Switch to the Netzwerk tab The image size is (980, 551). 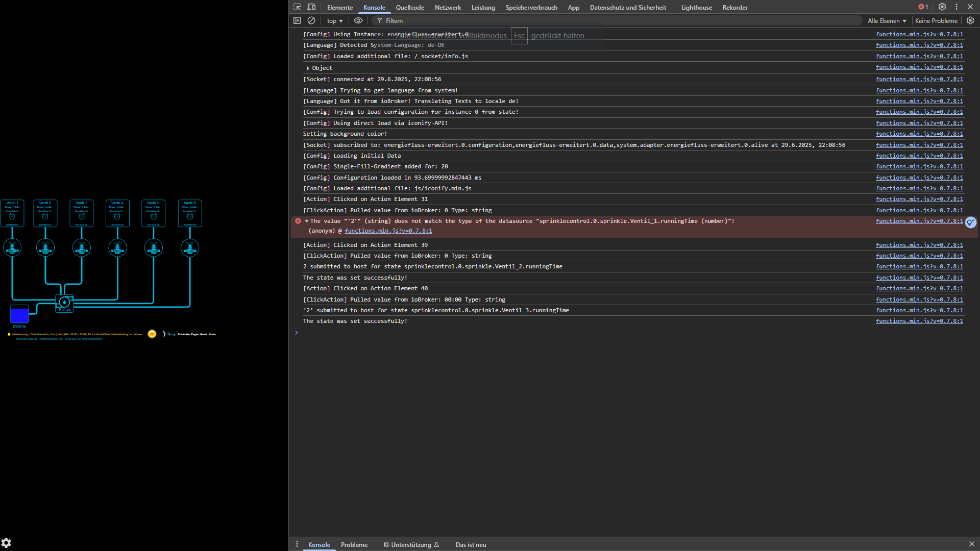[x=448, y=8]
